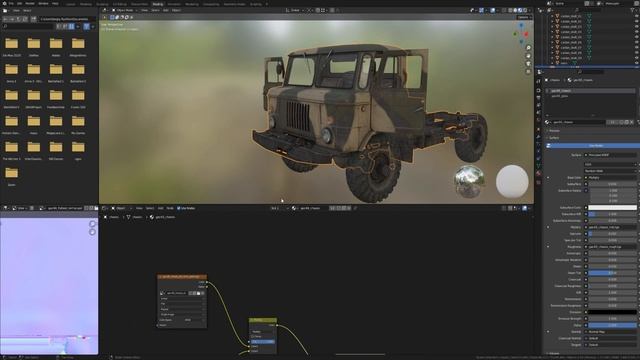Open the Object Data properties tab
This screenshot has width=640, height=360.
click(539, 166)
